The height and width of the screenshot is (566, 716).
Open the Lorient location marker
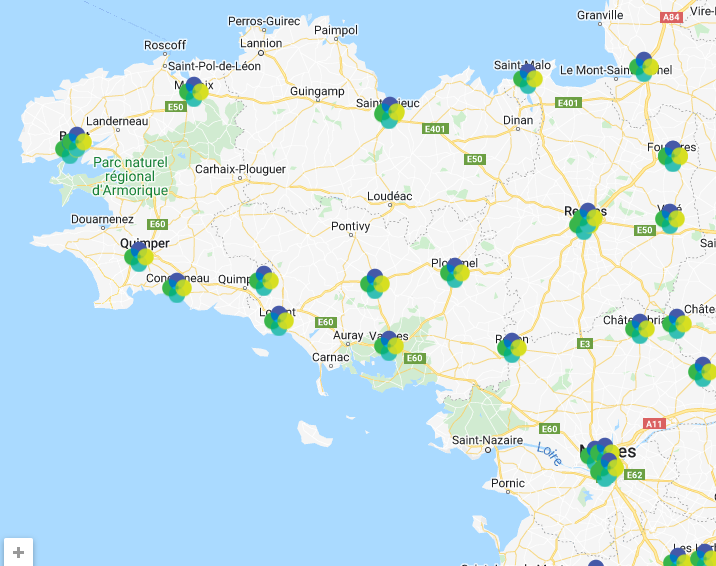tap(279, 320)
